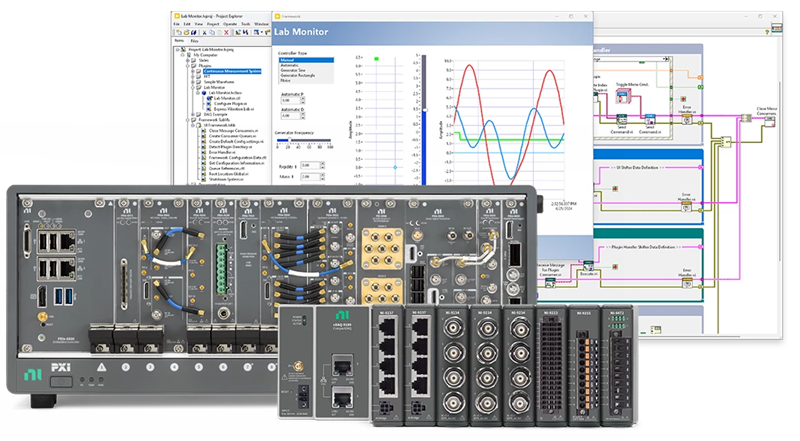The width and height of the screenshot is (800, 441).
Task: Select the Execute.vi node in block diagram
Action: pos(588,266)
